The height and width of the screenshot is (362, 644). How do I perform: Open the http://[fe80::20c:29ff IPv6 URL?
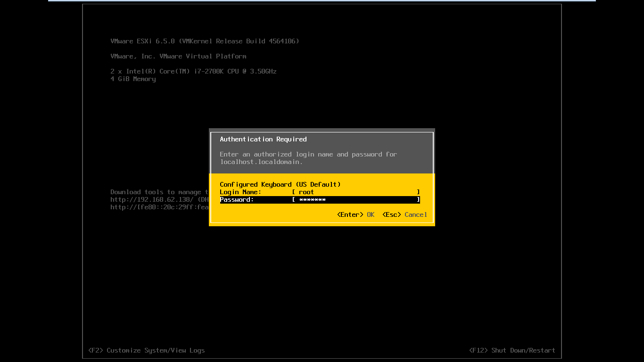point(159,207)
